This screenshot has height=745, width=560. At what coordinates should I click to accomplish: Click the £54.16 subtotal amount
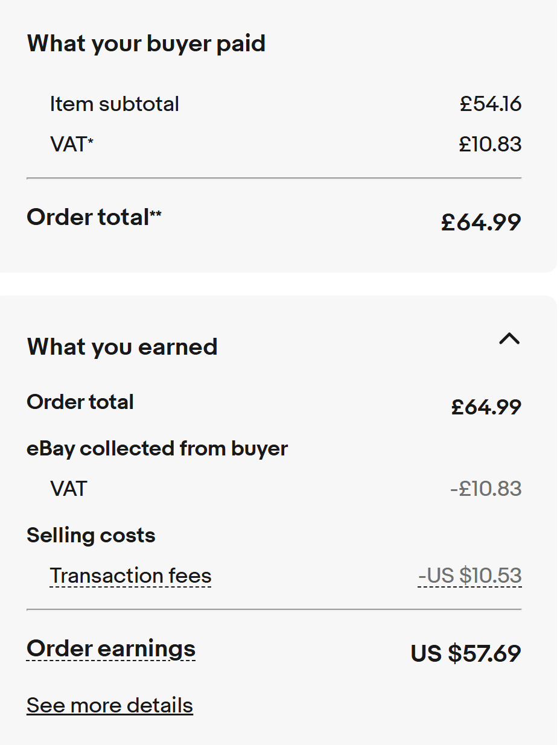tap(490, 104)
